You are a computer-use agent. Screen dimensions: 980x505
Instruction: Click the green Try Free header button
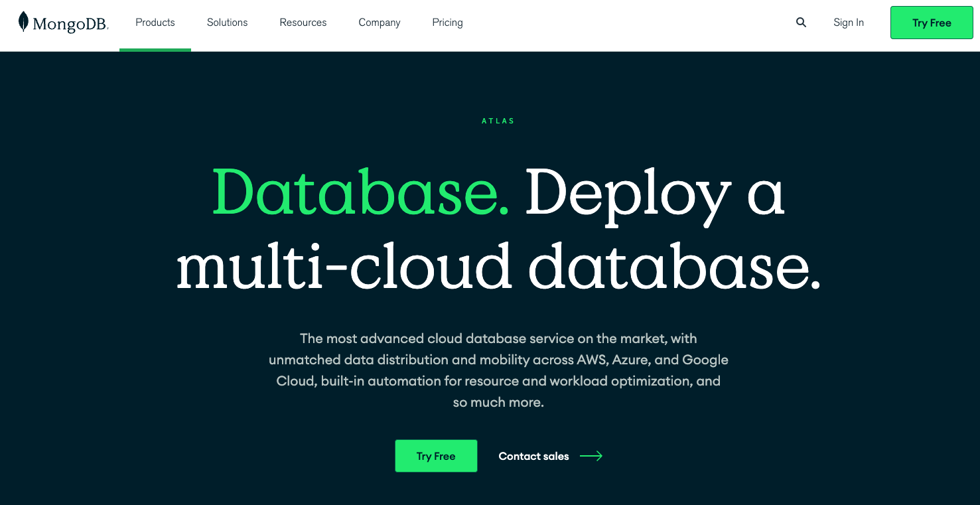tap(931, 22)
